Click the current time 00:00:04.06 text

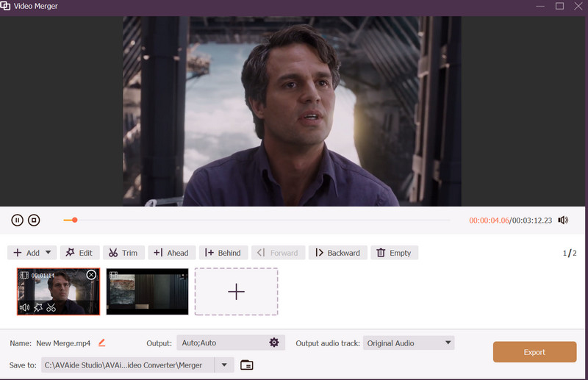[489, 221]
